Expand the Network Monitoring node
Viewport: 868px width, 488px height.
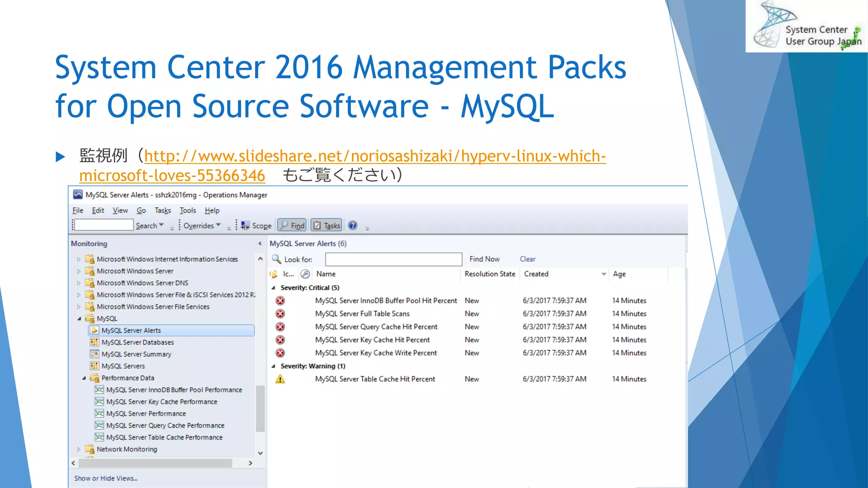(79, 449)
